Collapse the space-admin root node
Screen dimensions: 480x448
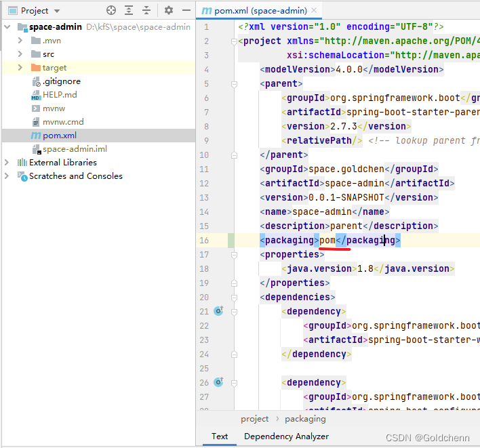click(7, 27)
